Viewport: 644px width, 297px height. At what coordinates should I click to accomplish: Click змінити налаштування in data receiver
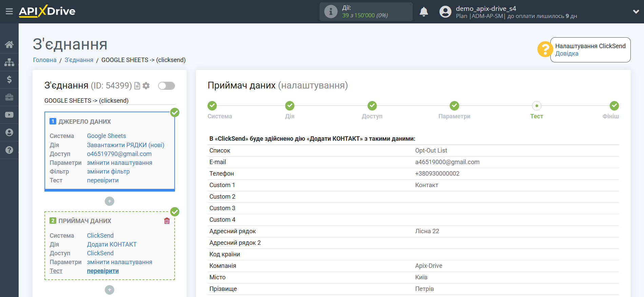120,262
